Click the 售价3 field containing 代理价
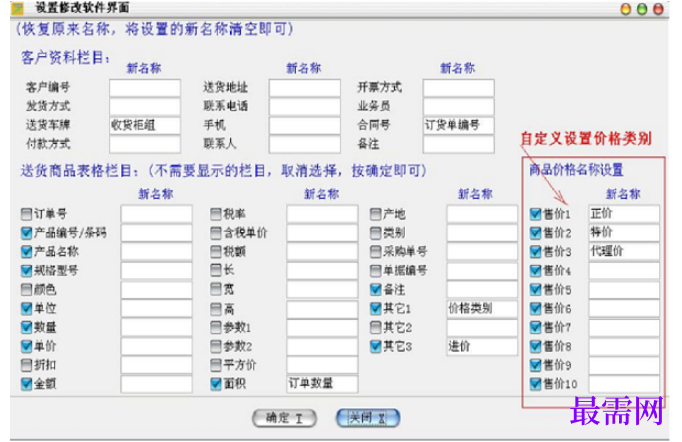 coord(624,251)
